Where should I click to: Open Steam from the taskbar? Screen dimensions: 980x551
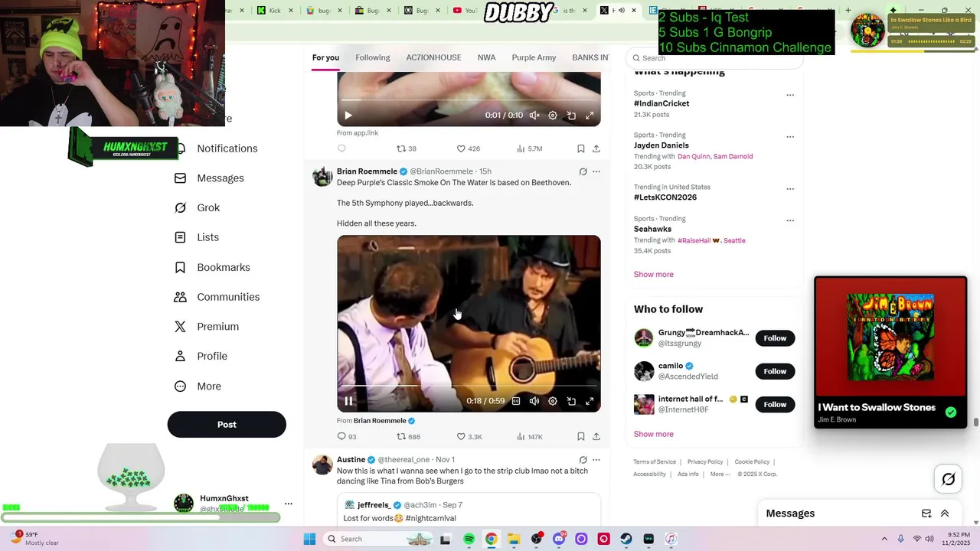626,539
